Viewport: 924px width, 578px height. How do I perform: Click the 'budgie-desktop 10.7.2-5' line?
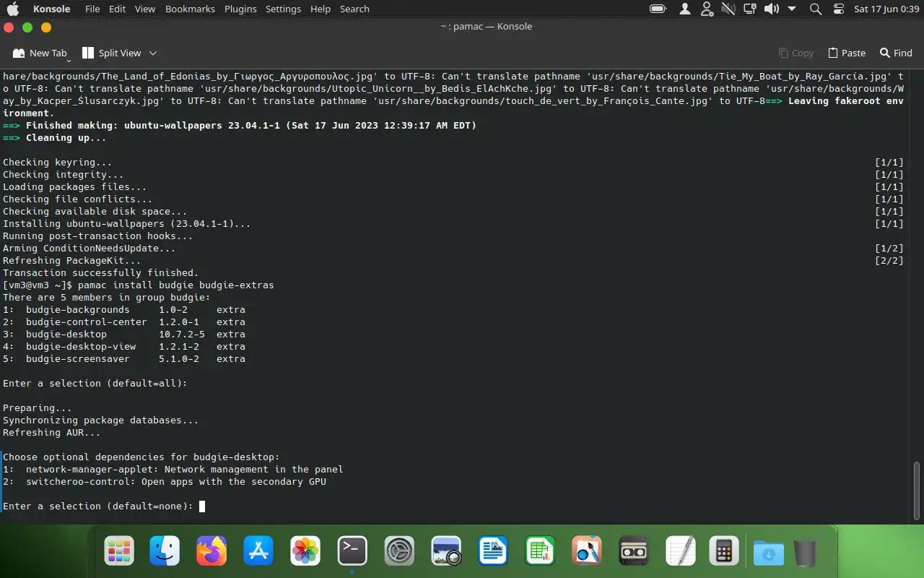click(x=124, y=334)
